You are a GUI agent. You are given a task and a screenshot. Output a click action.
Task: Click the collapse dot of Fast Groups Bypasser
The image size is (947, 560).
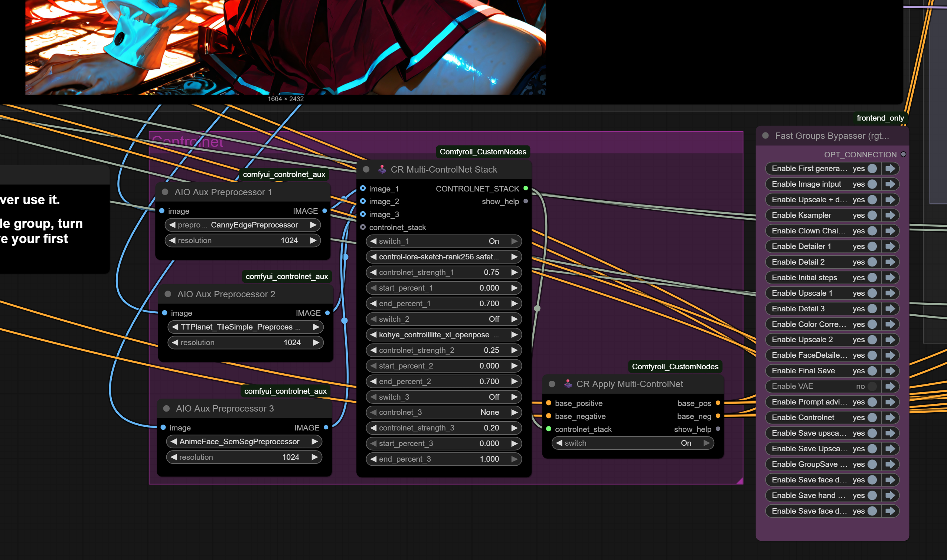point(765,136)
